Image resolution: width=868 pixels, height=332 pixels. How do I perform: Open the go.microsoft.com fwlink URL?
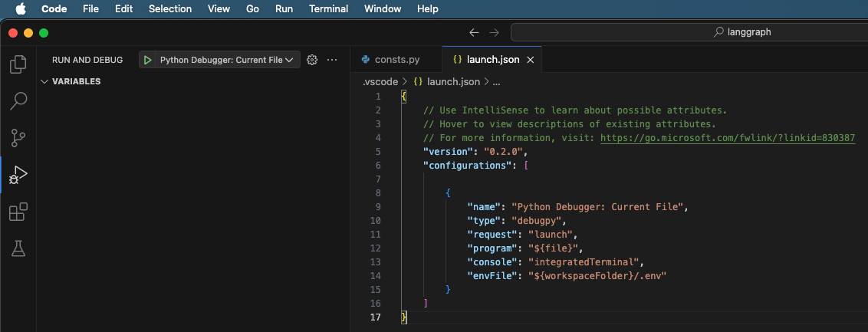coord(728,138)
